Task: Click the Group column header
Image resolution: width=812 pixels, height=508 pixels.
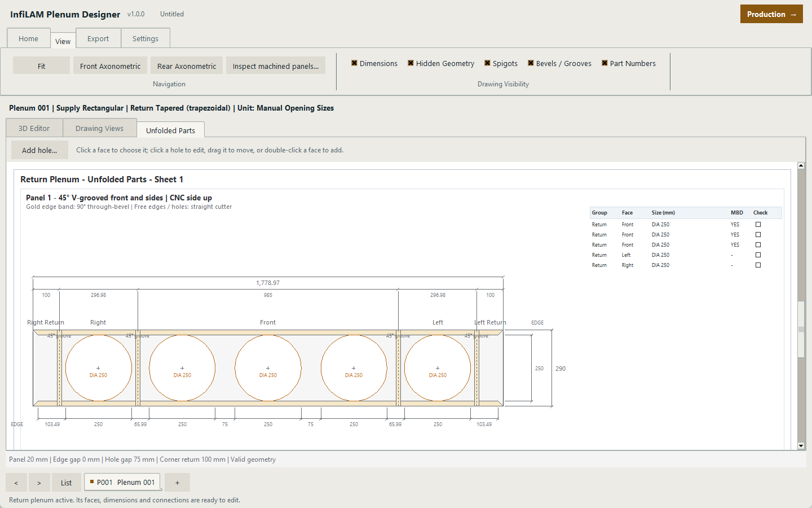Action: point(599,213)
